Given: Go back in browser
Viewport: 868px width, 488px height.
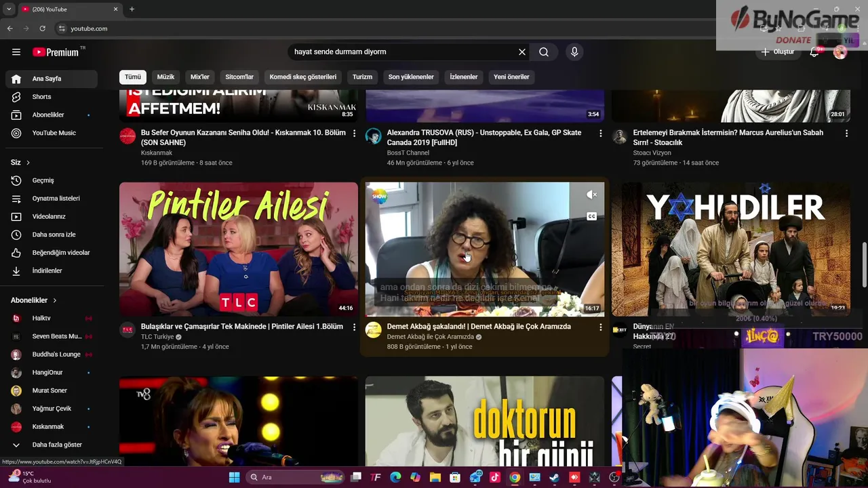Looking at the screenshot, I should 9,28.
